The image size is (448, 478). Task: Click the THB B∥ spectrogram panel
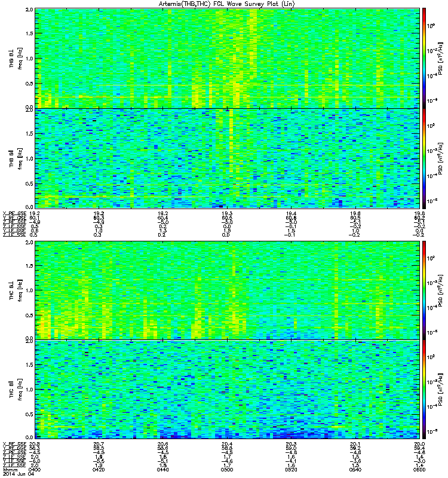(x=228, y=158)
